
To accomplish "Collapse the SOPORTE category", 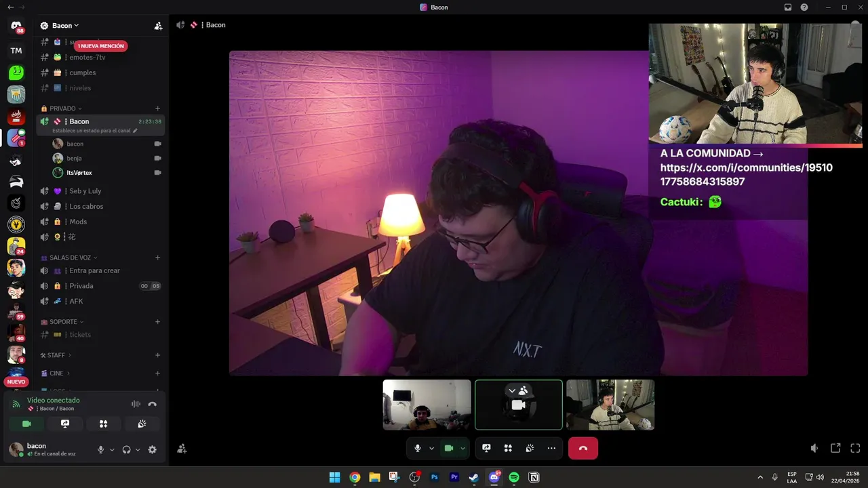I will point(62,322).
